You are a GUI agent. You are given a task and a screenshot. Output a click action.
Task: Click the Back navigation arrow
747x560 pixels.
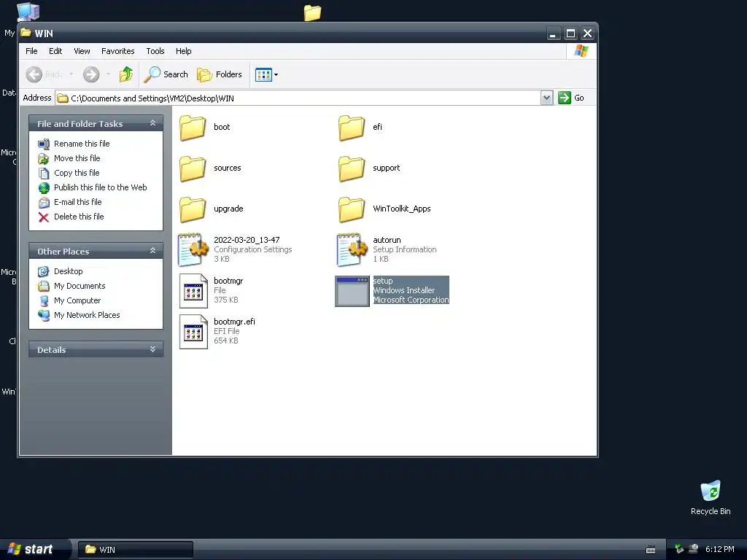(x=34, y=74)
